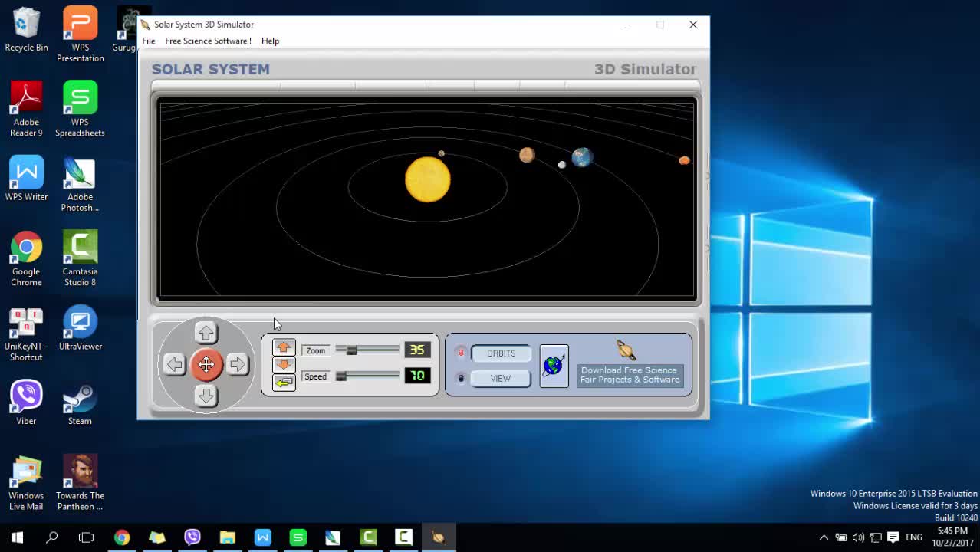Click the Venus planet in the view

pos(527,155)
